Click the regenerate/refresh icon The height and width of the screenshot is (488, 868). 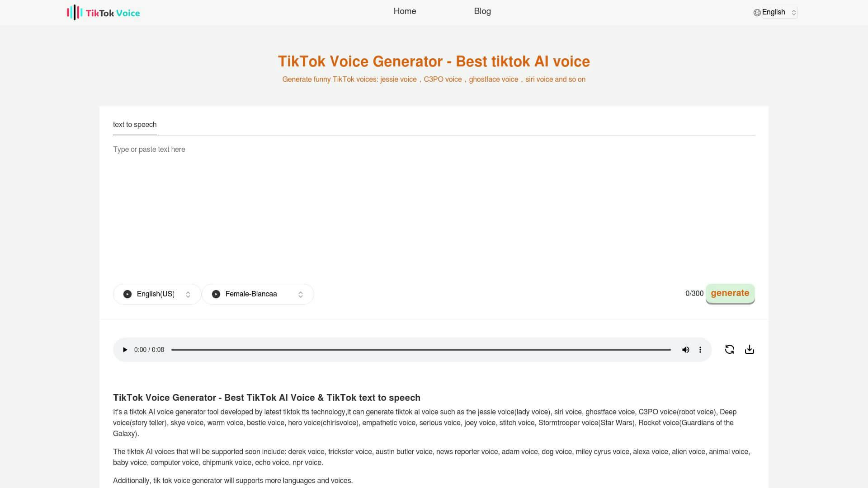coord(729,349)
